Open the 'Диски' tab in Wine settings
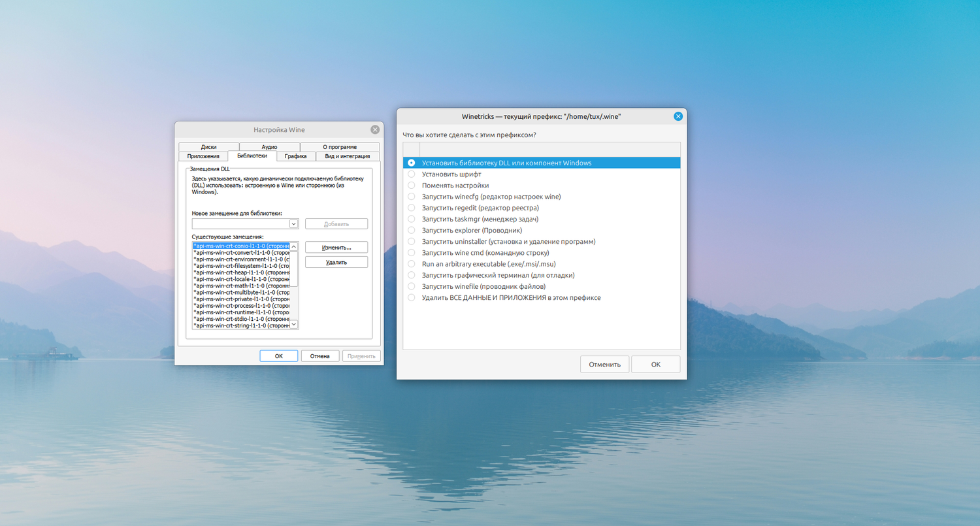The image size is (980, 526). (208, 147)
